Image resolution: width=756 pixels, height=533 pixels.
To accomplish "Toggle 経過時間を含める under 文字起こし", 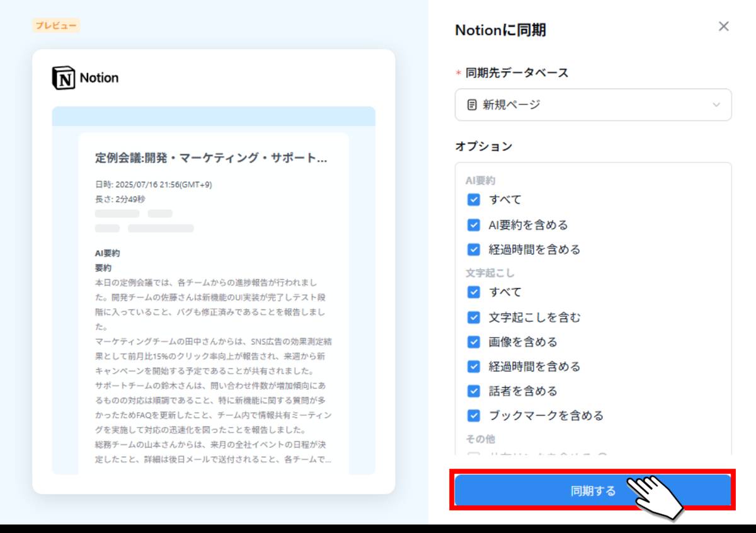I will [474, 367].
